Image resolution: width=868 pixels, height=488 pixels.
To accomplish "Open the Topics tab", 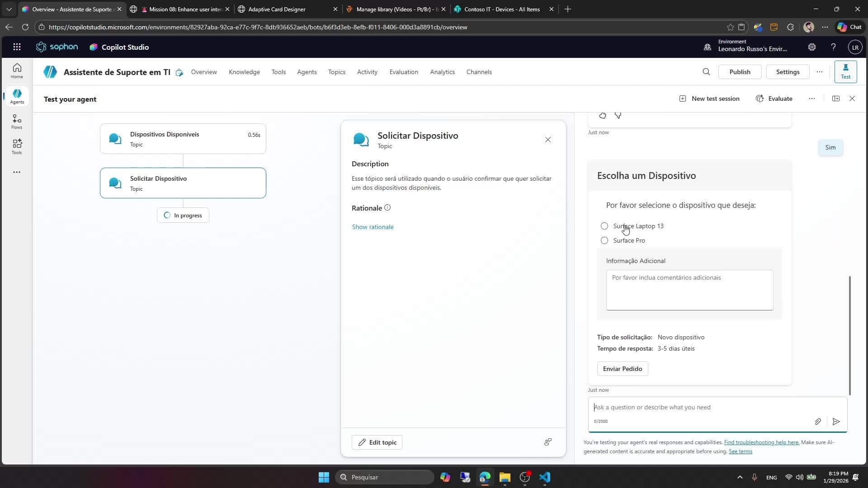I will (336, 72).
